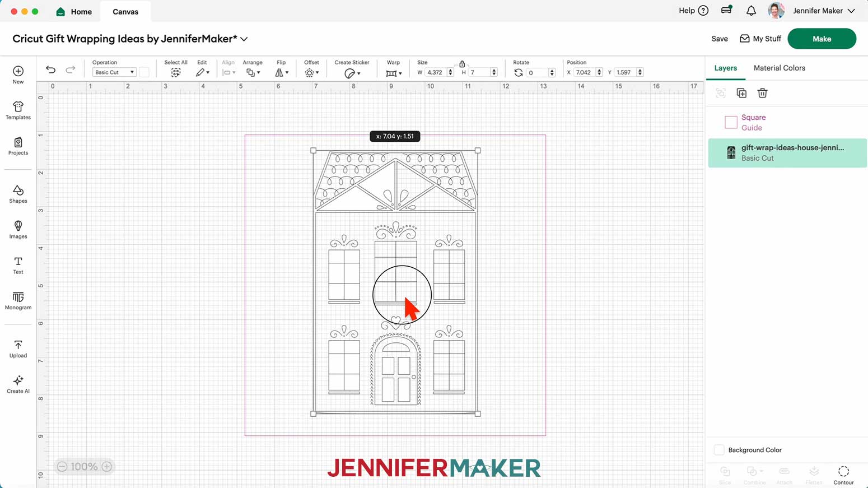This screenshot has width=868, height=488.
Task: Click the green Make button
Action: click(x=822, y=39)
